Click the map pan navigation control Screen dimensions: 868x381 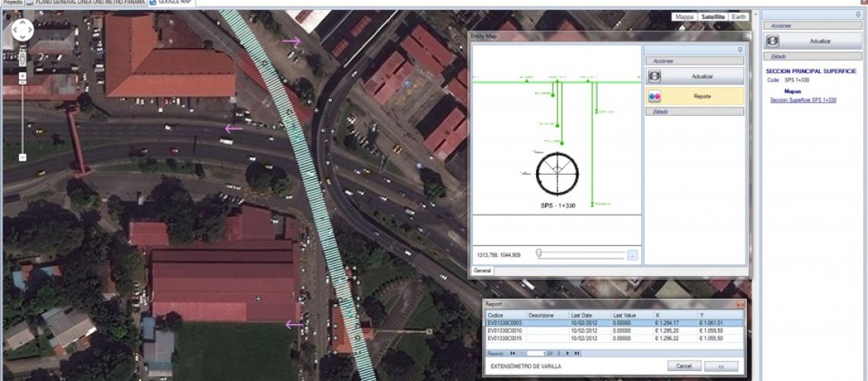click(x=23, y=30)
